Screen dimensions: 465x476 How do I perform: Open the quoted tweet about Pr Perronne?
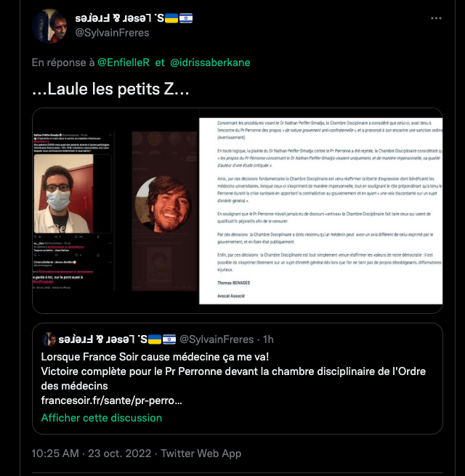[x=238, y=379]
